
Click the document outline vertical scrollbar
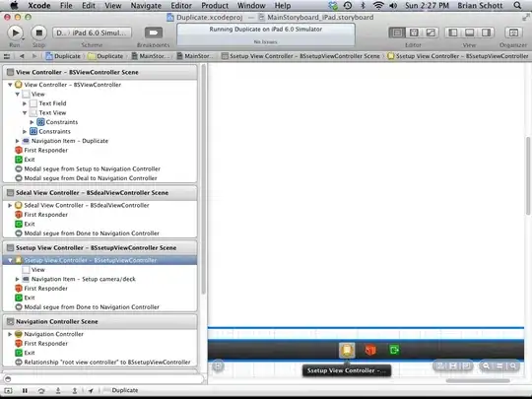point(204,179)
